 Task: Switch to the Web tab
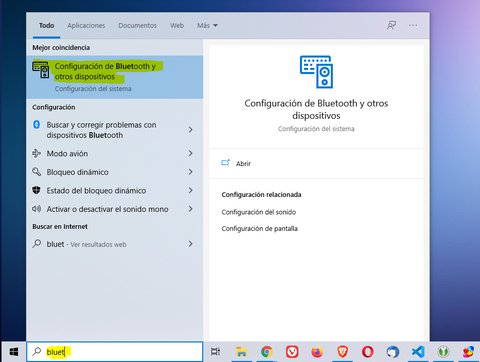point(177,25)
